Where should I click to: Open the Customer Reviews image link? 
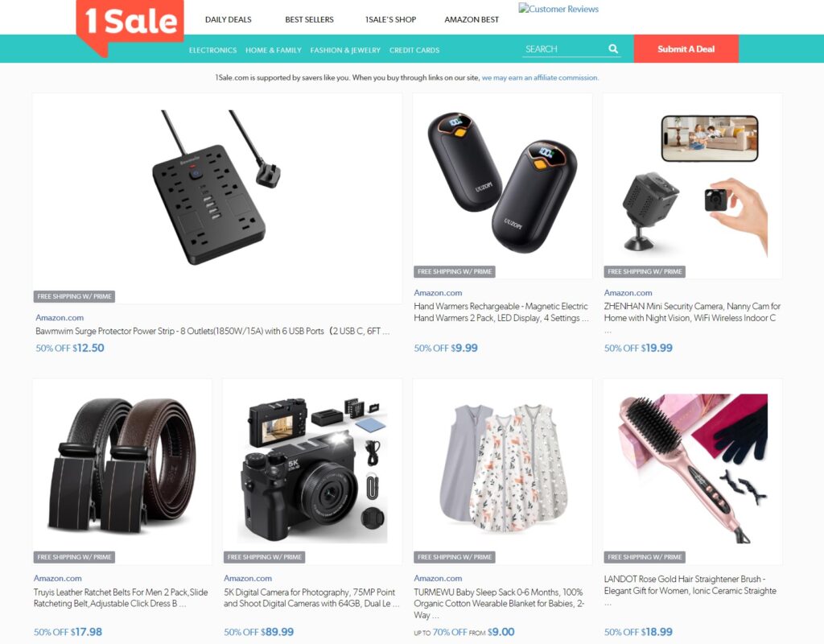[x=558, y=9]
